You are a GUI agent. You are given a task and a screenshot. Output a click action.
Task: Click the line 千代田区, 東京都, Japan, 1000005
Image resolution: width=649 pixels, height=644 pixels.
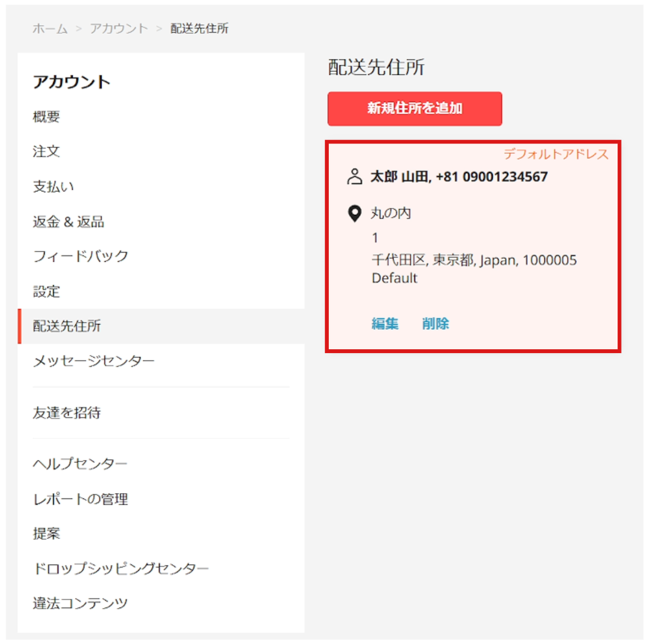(x=474, y=260)
